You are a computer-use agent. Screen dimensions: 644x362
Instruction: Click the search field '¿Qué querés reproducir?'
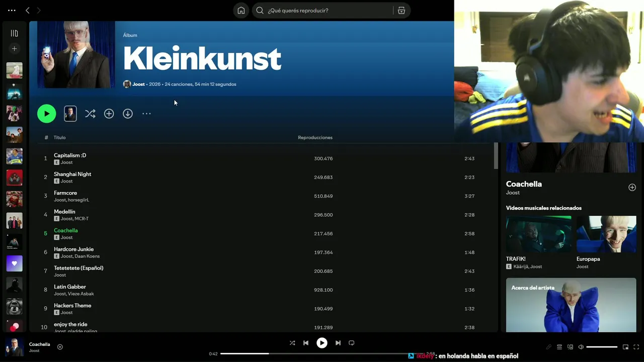point(323,11)
